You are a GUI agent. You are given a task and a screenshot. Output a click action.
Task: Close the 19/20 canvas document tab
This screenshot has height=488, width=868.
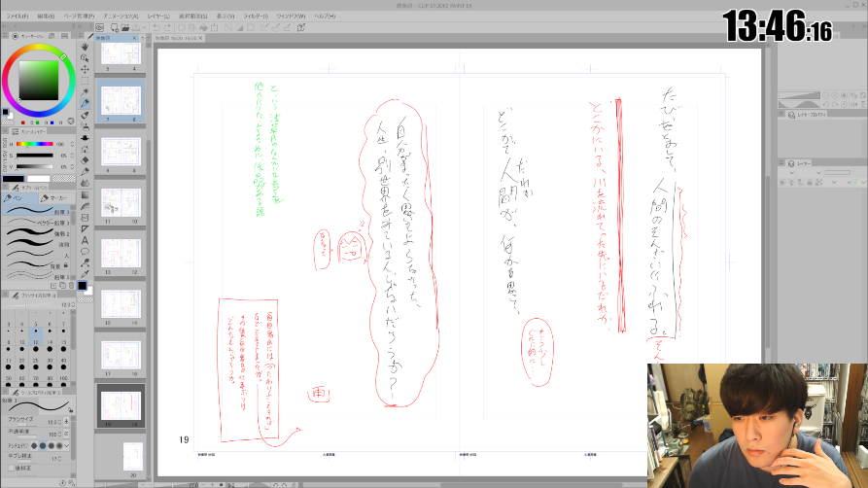pyautogui.click(x=200, y=38)
